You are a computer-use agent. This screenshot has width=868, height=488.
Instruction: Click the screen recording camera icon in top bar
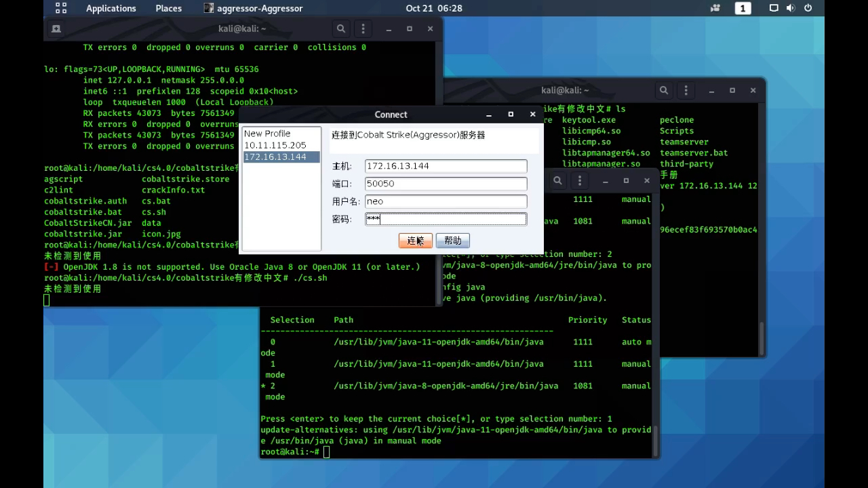(715, 8)
